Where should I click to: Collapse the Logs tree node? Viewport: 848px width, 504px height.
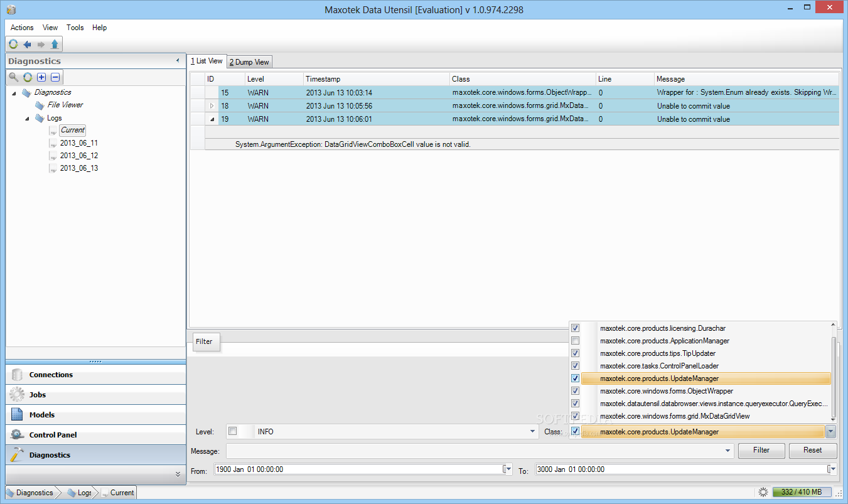click(28, 118)
